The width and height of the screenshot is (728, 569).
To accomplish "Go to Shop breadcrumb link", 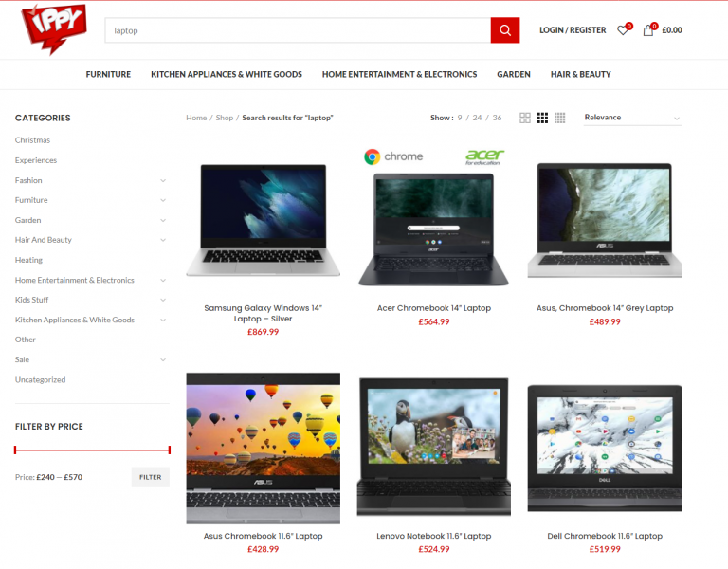I will pyautogui.click(x=224, y=119).
